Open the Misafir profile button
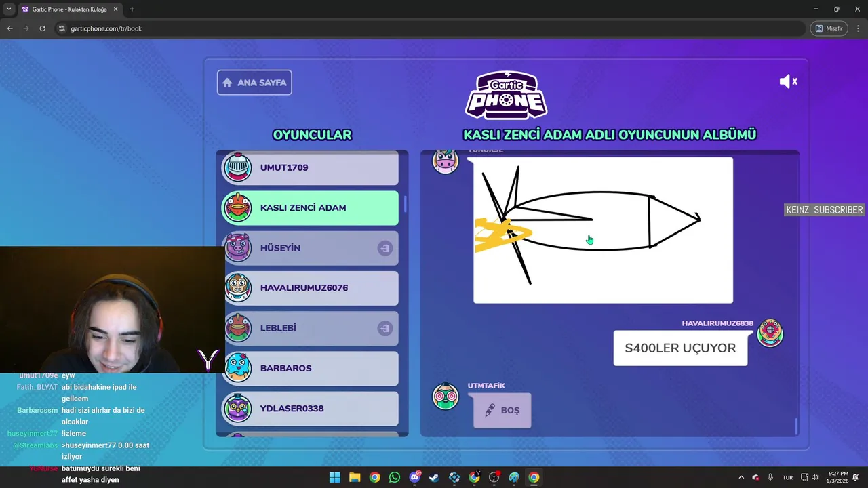This screenshot has height=488, width=868. click(x=829, y=28)
